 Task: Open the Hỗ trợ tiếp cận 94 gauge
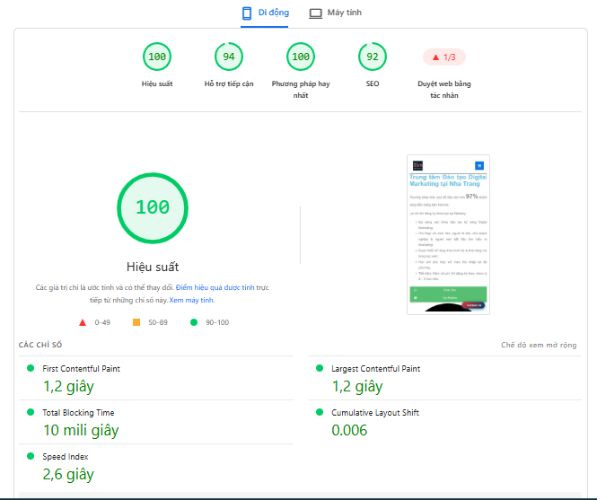[229, 57]
